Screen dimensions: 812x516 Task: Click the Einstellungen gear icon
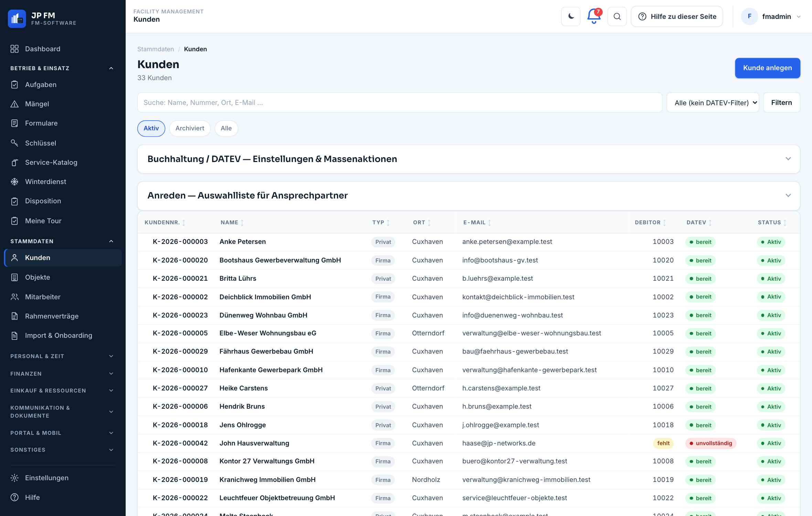[x=14, y=478]
